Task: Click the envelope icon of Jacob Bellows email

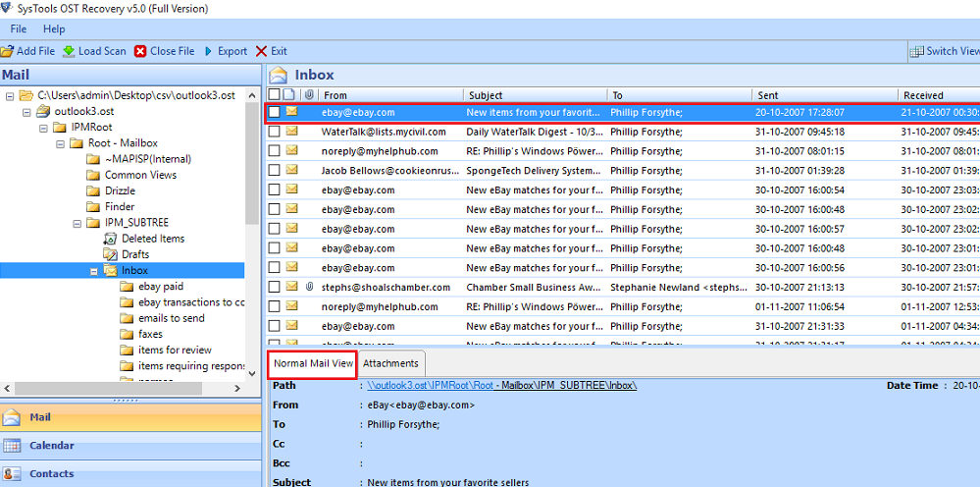Action: click(292, 170)
